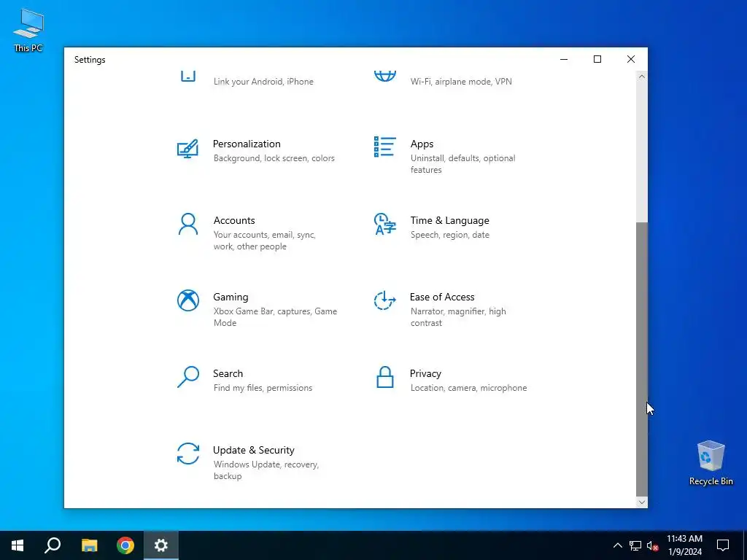Open the Search magnifier icon in Settings

(x=187, y=377)
